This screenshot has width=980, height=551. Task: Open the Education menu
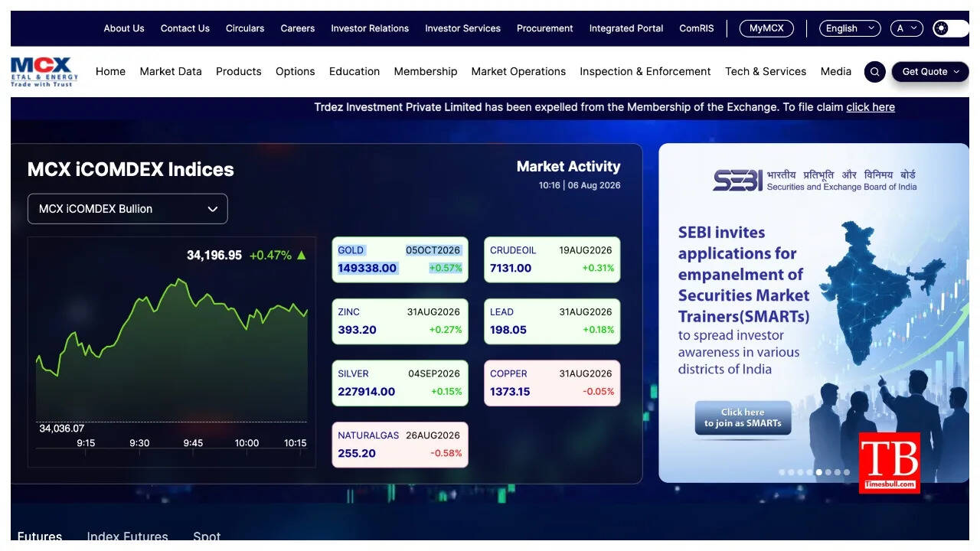point(354,71)
